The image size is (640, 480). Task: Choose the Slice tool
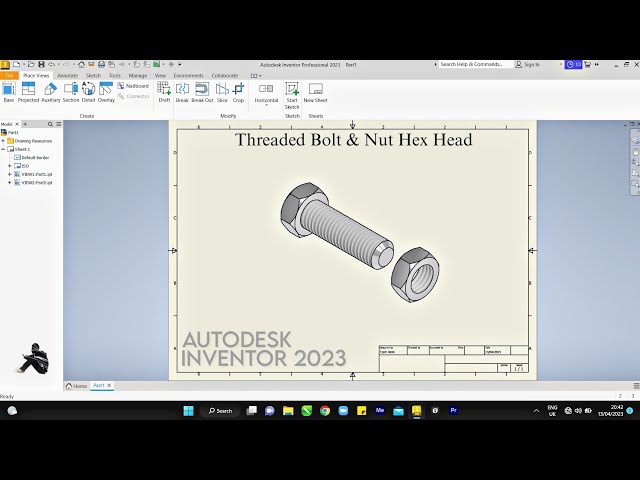222,92
